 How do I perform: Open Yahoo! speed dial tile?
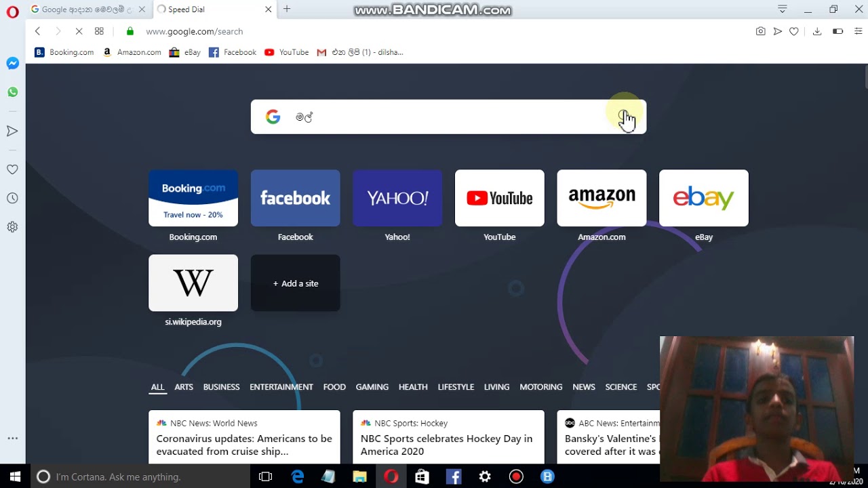[x=397, y=198]
